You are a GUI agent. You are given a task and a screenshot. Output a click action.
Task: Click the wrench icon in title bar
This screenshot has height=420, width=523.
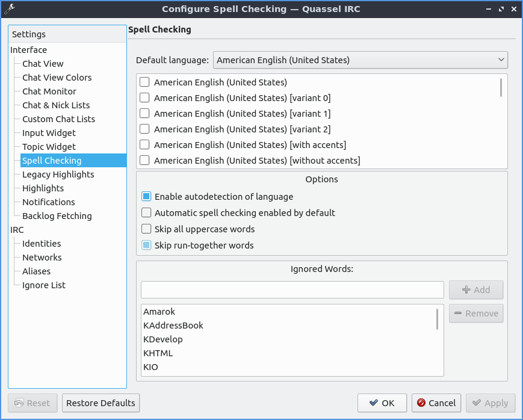[x=9, y=9]
